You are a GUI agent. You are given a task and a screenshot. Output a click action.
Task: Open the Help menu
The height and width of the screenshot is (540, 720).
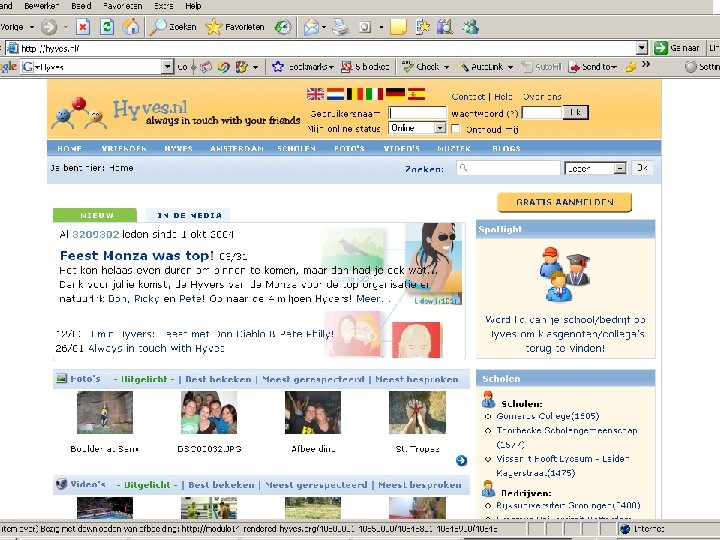[x=193, y=6]
